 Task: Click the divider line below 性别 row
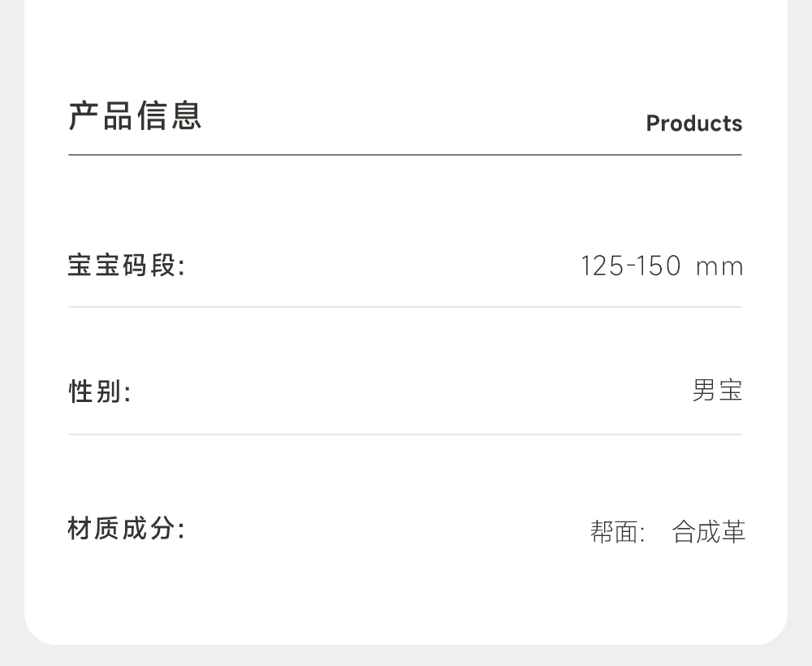404,435
